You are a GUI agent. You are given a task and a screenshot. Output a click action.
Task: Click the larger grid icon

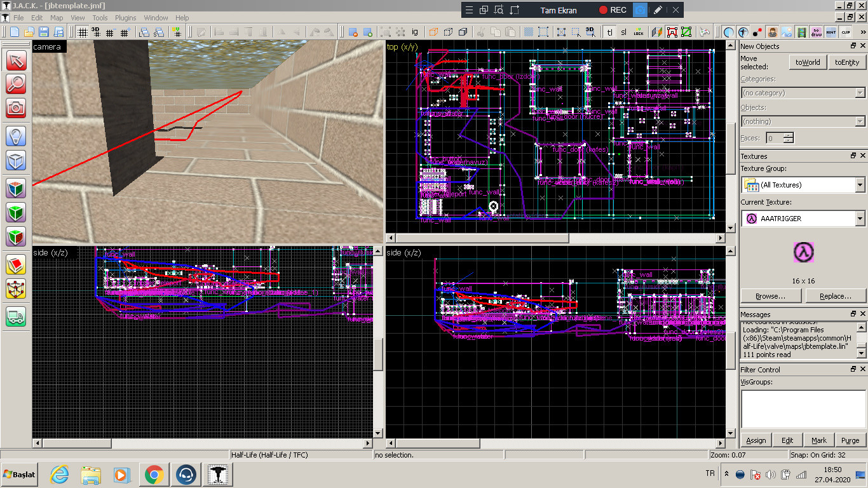[x=125, y=32]
